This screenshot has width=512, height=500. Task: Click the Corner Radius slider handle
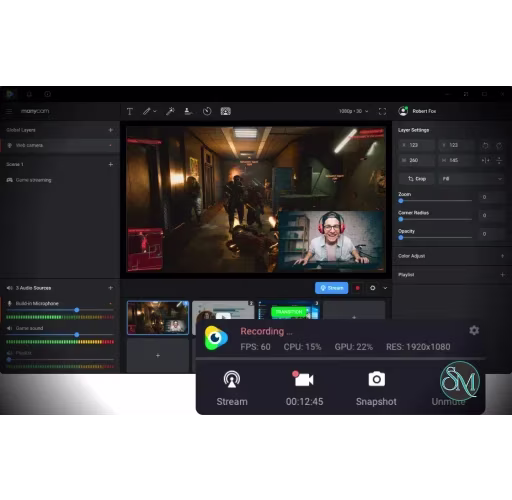coord(401,219)
